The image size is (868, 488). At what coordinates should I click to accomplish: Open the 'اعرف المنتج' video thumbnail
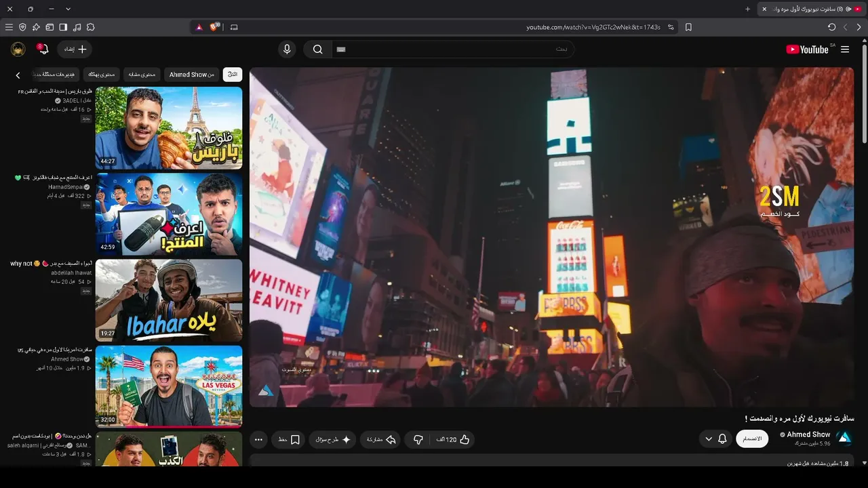point(169,214)
